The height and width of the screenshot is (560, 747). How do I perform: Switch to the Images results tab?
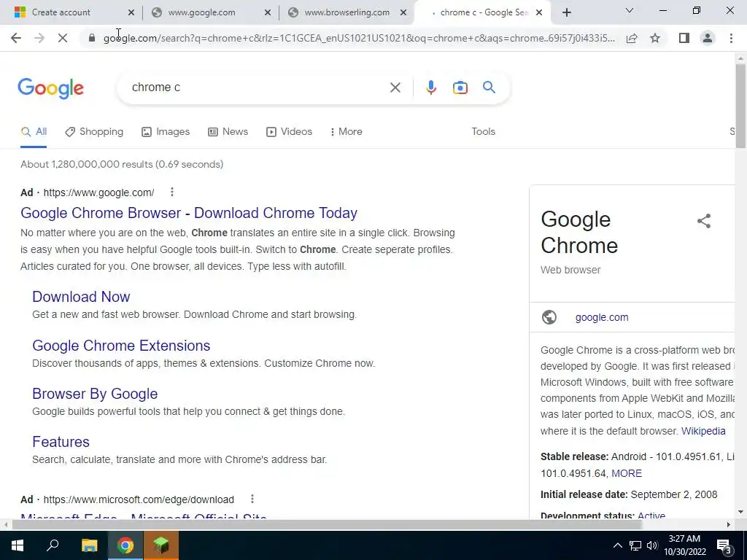click(166, 132)
